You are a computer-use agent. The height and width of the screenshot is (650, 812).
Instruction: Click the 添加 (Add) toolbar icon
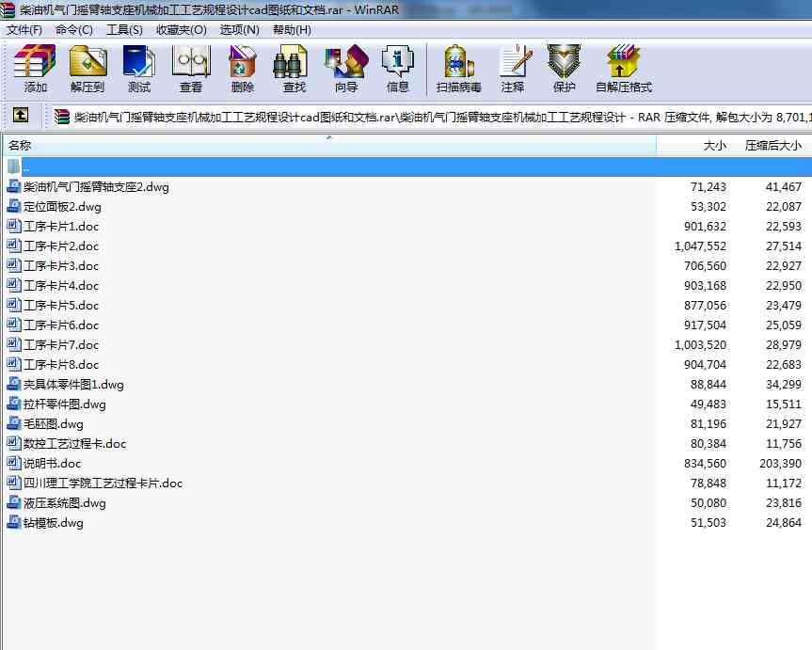click(35, 61)
